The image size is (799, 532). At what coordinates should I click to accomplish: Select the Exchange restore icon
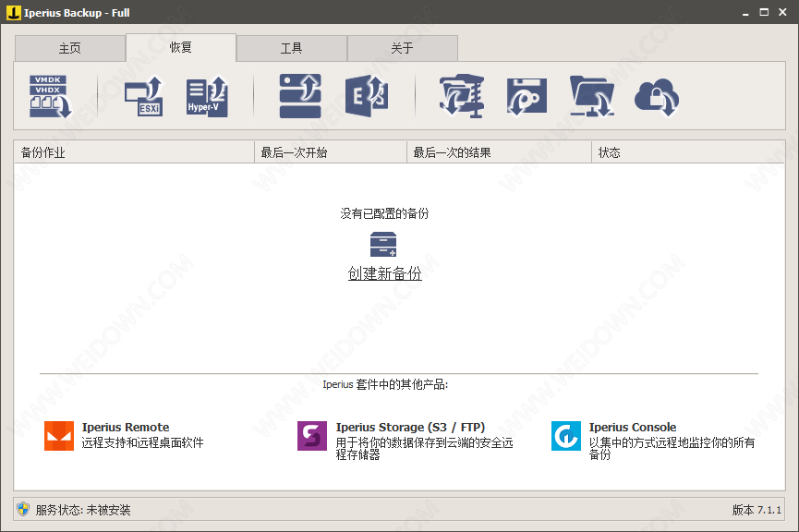[367, 96]
